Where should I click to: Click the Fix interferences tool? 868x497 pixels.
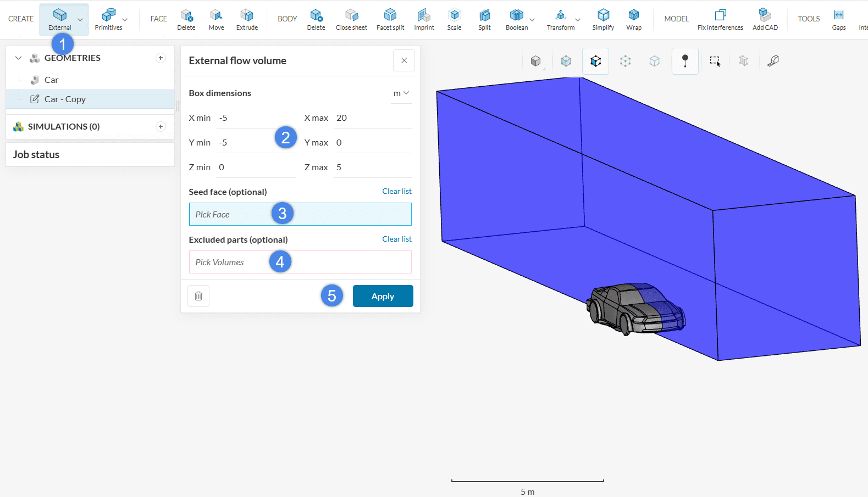[720, 19]
